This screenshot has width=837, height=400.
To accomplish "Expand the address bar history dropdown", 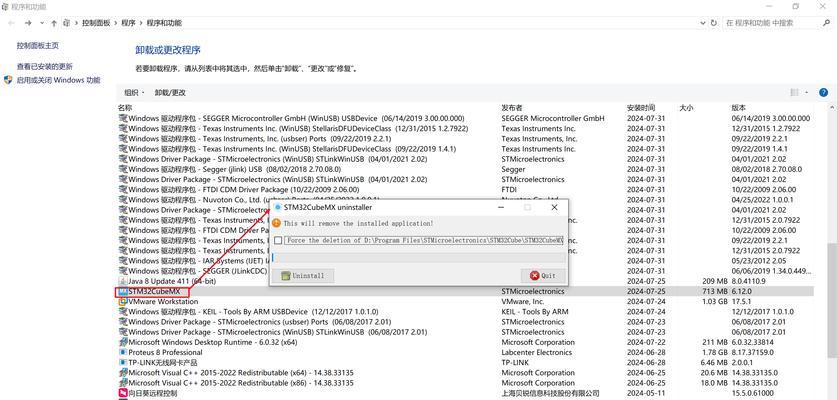I will tap(703, 23).
